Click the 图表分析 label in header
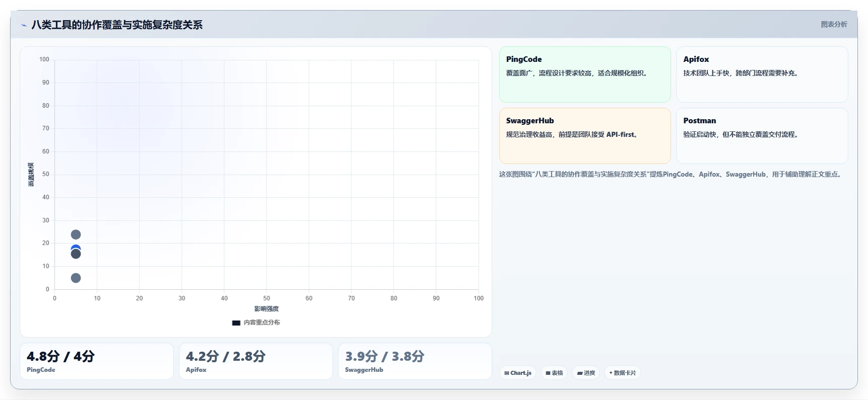Screen dimensions: 868x400 tap(834, 24)
